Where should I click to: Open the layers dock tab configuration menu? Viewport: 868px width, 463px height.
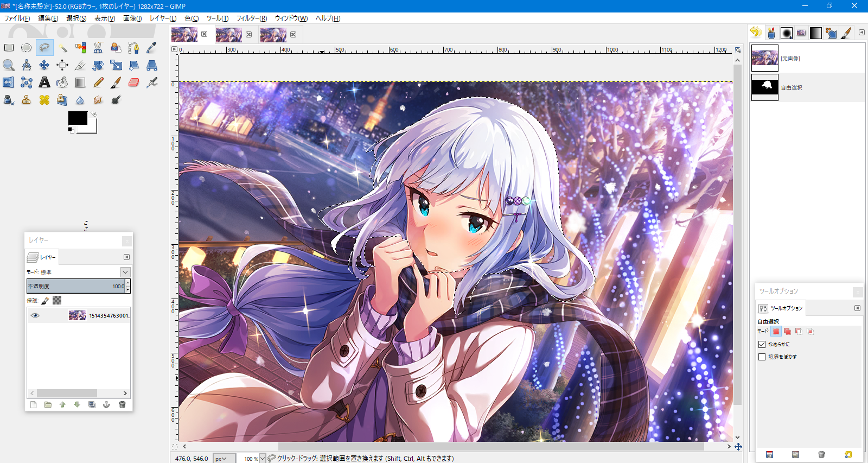coord(126,257)
